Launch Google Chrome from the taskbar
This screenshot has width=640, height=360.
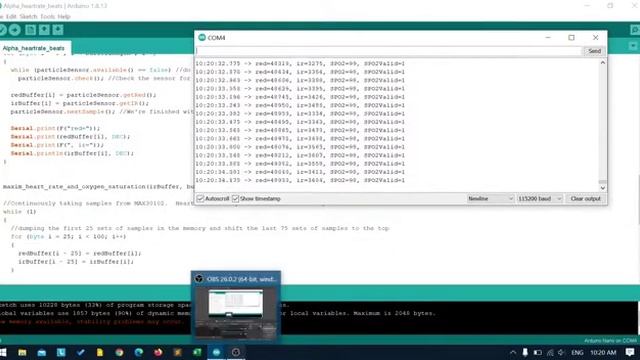pos(119,352)
